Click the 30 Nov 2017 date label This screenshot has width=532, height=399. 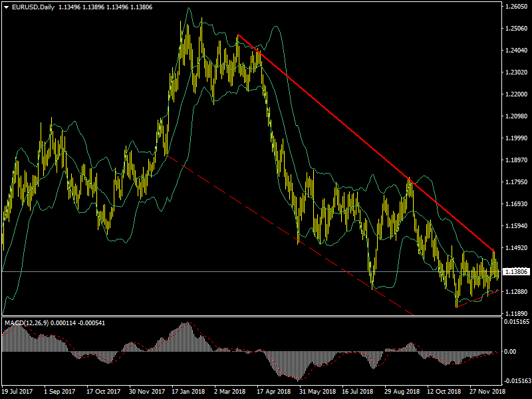[x=146, y=392]
